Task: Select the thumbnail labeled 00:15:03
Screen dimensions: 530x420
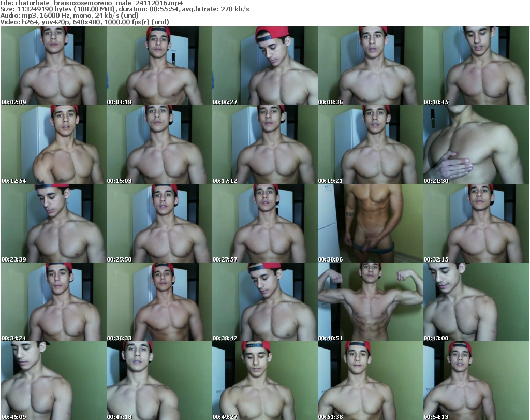Action: pyautogui.click(x=159, y=144)
